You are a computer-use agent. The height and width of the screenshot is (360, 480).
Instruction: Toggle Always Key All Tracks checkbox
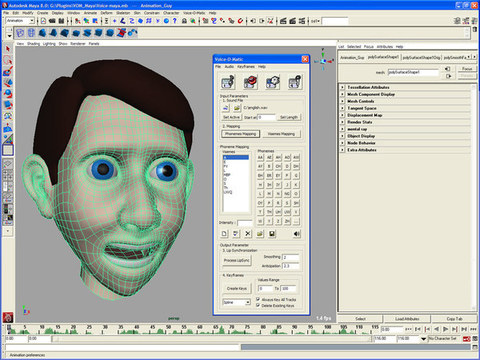258,299
